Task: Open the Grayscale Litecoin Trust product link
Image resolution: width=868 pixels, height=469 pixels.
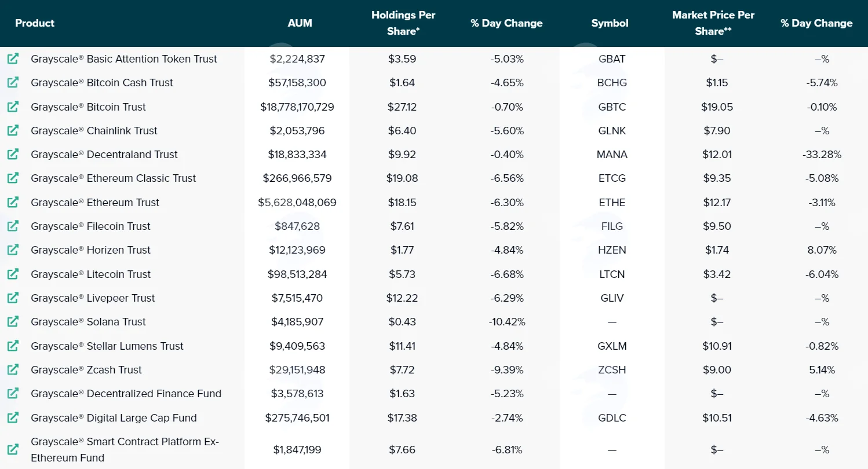Action: point(91,274)
